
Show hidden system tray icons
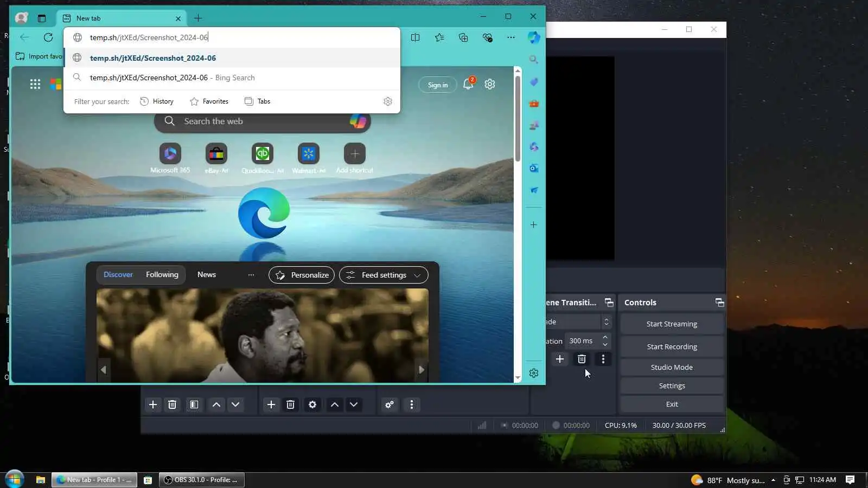(x=773, y=480)
